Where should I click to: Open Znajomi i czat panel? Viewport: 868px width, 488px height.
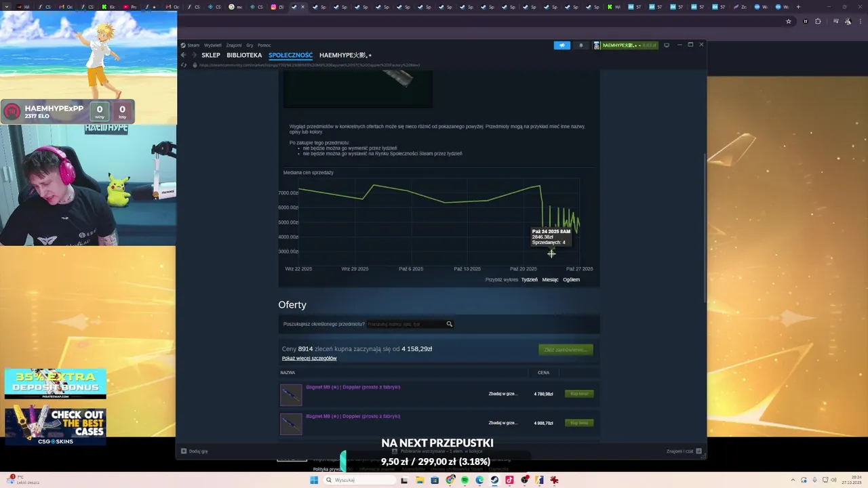[x=683, y=451]
